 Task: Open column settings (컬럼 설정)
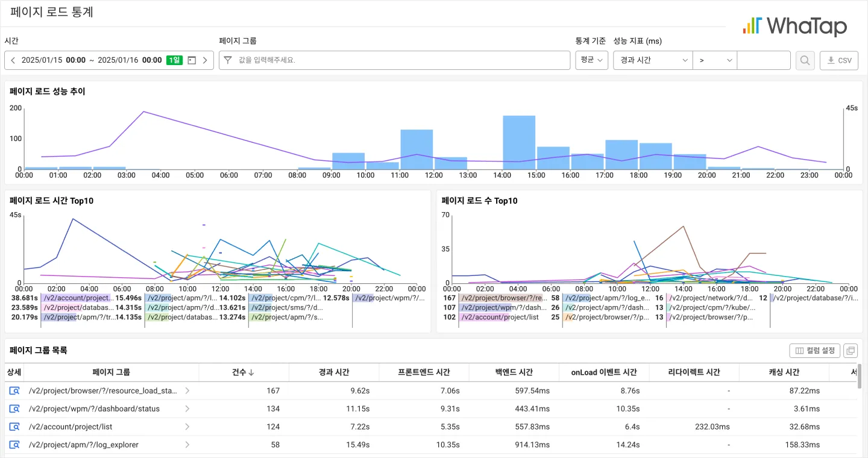[815, 351]
